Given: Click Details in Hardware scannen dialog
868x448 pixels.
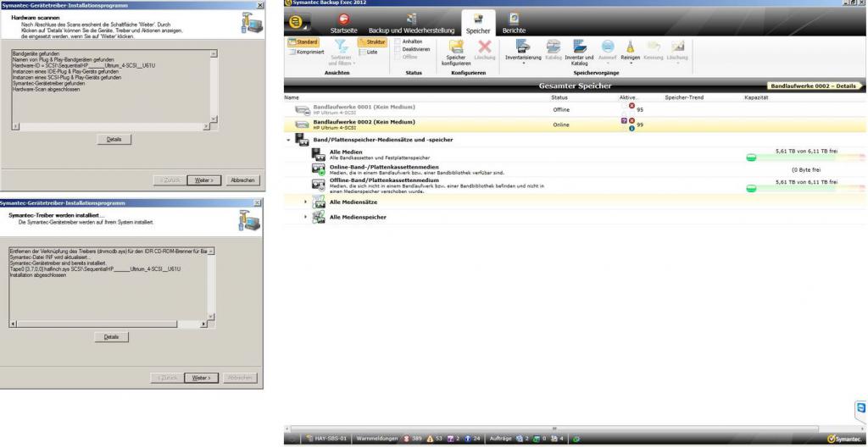Looking at the screenshot, I should 114,140.
